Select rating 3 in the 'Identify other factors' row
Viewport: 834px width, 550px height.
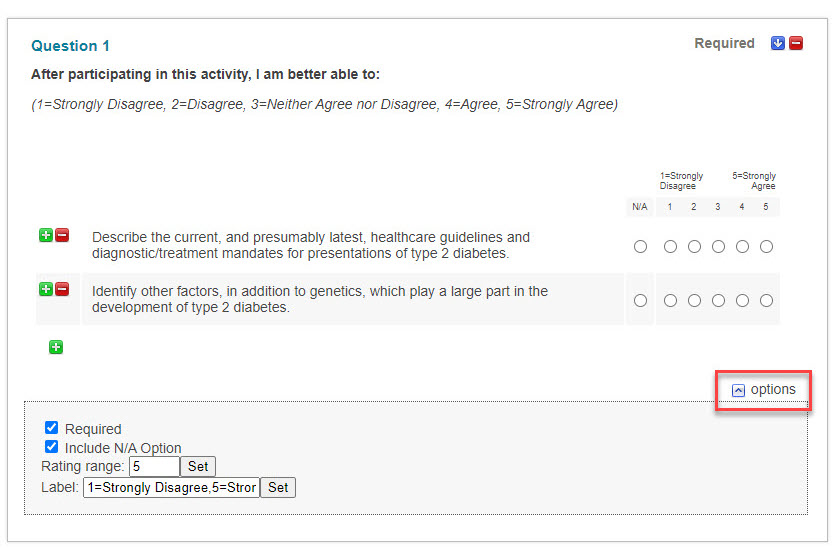[x=718, y=301]
